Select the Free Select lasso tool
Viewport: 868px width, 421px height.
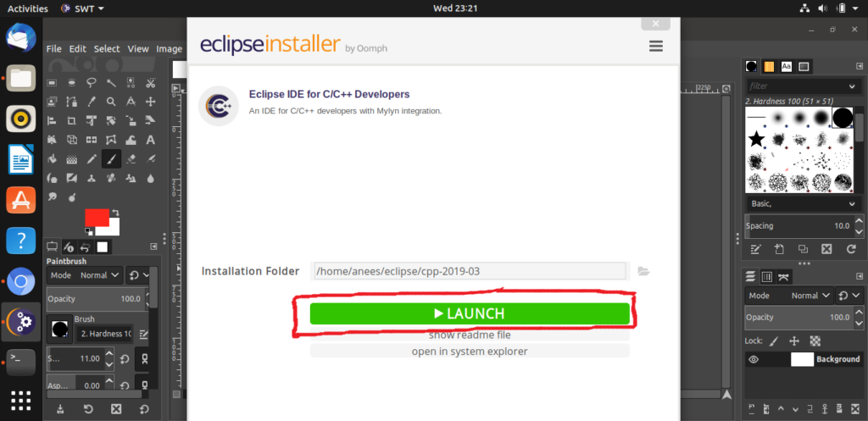point(92,82)
